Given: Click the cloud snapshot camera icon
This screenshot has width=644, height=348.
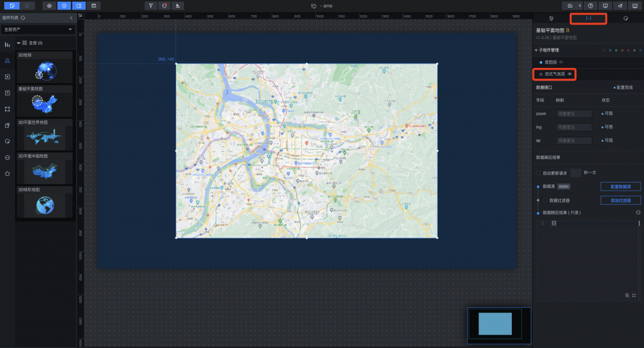Looking at the screenshot, I should point(570,6).
